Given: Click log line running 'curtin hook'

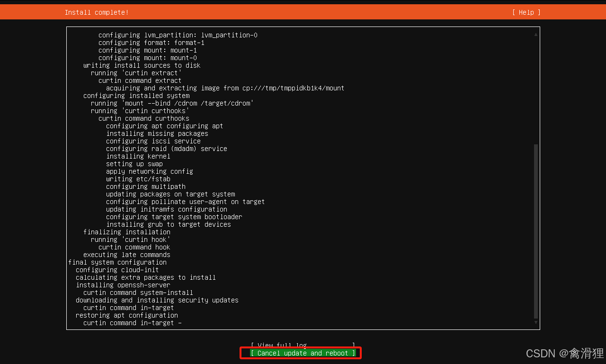Looking at the screenshot, I should click(131, 240).
